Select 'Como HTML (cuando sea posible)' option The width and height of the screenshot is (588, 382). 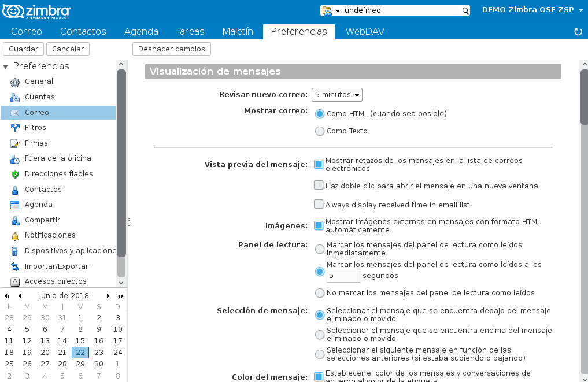click(x=320, y=114)
